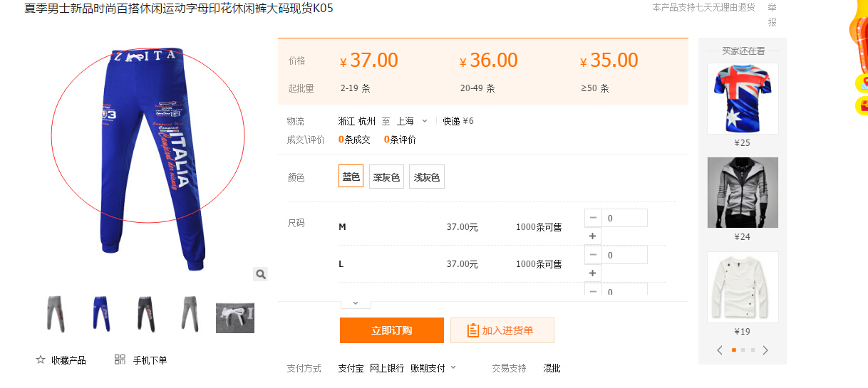Click the size M quantity input field
Viewport: 868px width, 388px height.
tap(624, 218)
